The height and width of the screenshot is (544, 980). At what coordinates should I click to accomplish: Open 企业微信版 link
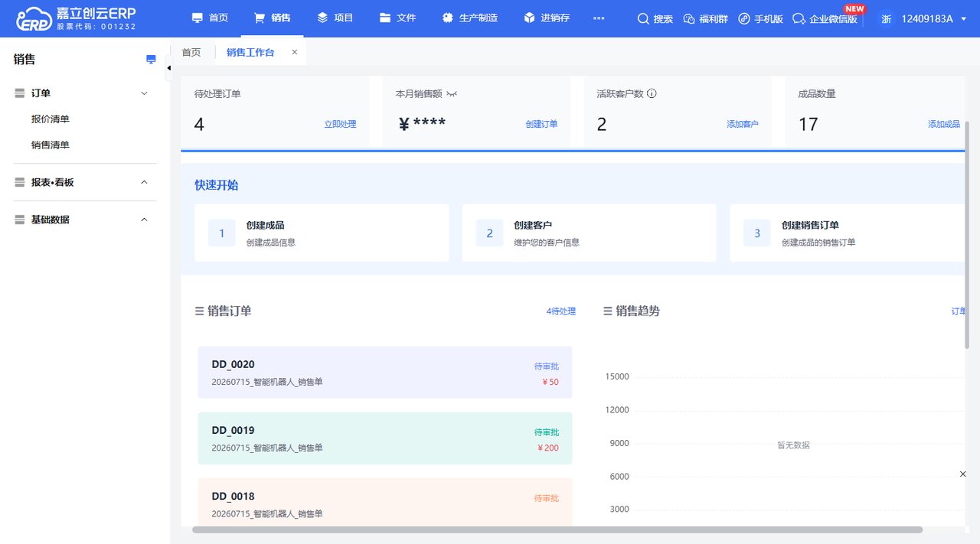coord(825,18)
